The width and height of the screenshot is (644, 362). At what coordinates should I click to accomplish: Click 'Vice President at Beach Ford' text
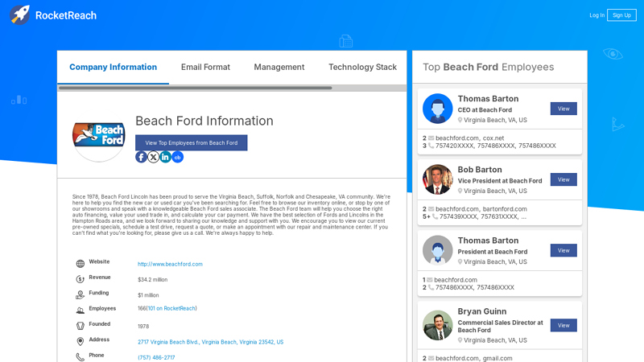tap(500, 180)
